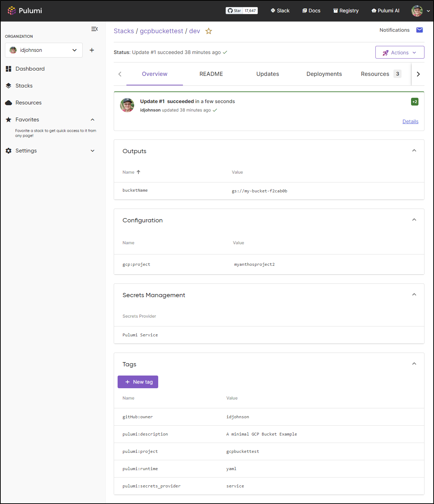Image resolution: width=434 pixels, height=504 pixels.
Task: Click the Notifications label
Action: click(x=394, y=30)
